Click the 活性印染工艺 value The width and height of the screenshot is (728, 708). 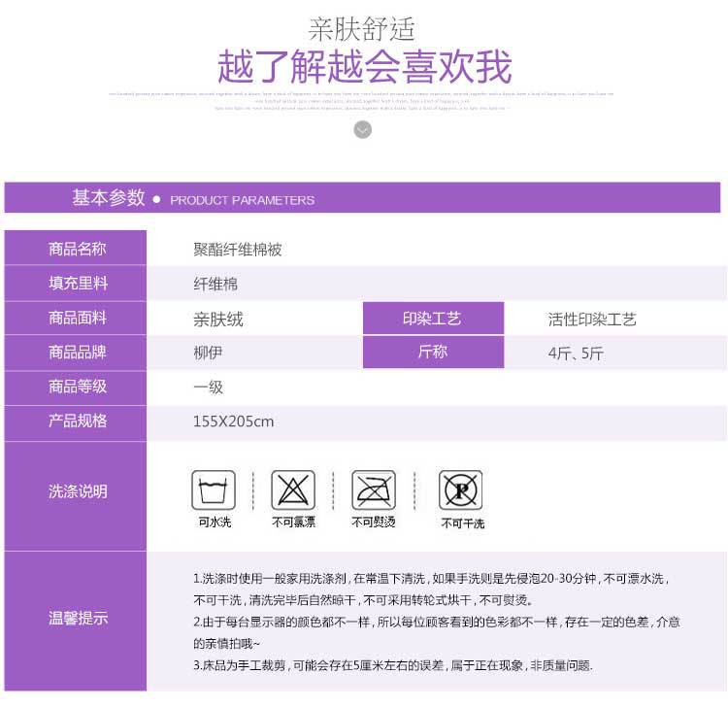pos(592,320)
